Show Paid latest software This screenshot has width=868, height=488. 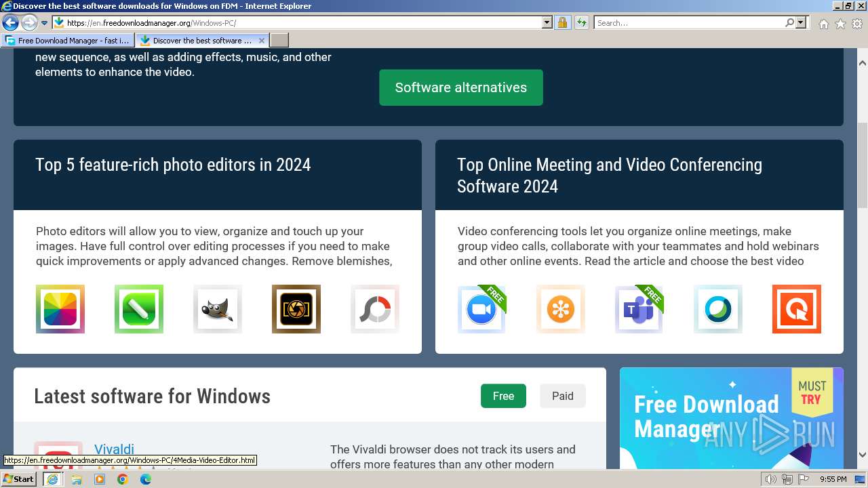[563, 396]
